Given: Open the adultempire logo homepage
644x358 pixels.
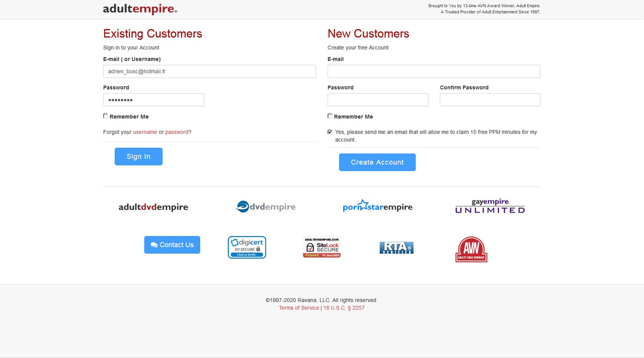Looking at the screenshot, I should pyautogui.click(x=140, y=9).
